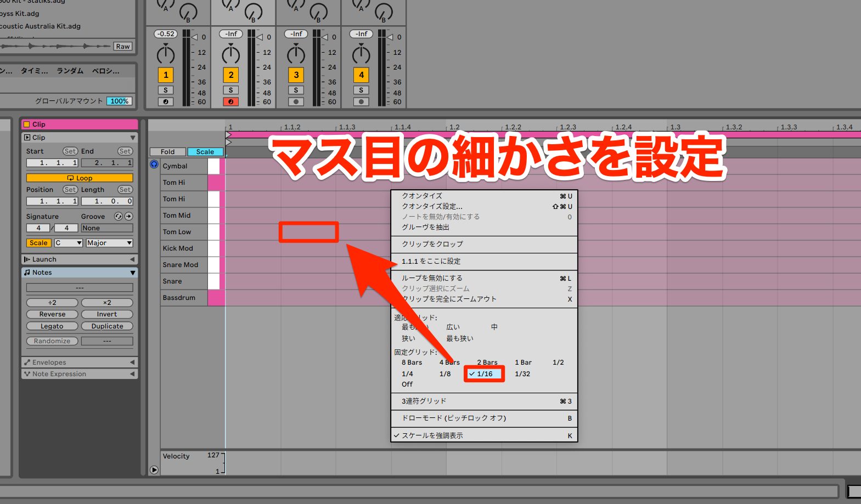The width and height of the screenshot is (861, 504).
Task: Click the Send B knob of track 2
Action: 254,11
